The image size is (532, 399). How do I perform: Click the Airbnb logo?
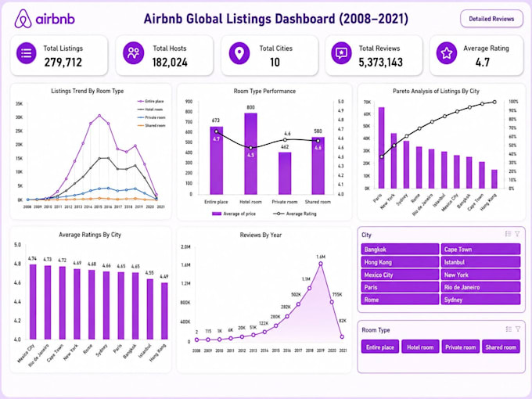point(45,19)
